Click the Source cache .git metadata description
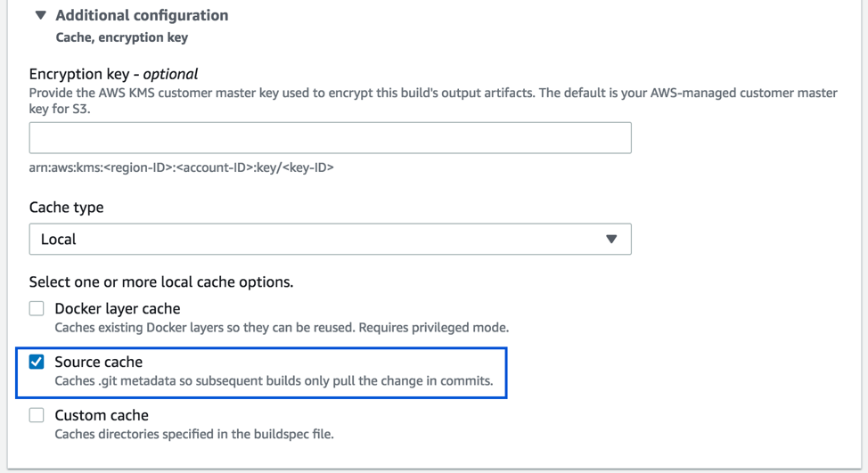The height and width of the screenshot is (473, 868). (x=274, y=380)
